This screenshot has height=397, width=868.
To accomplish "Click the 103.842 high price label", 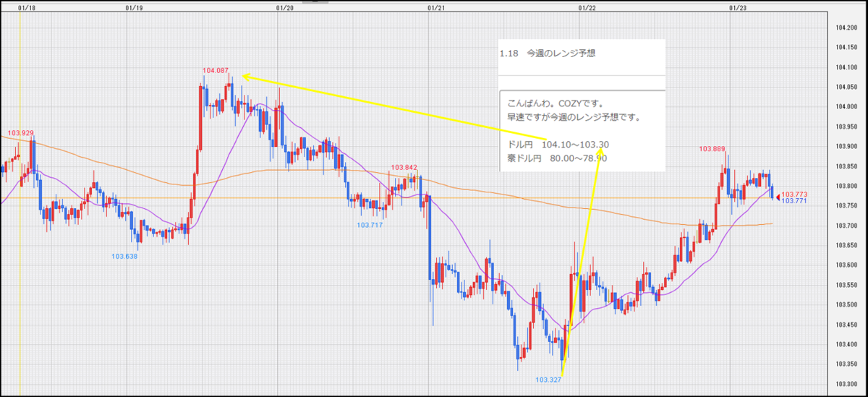I will tap(404, 167).
